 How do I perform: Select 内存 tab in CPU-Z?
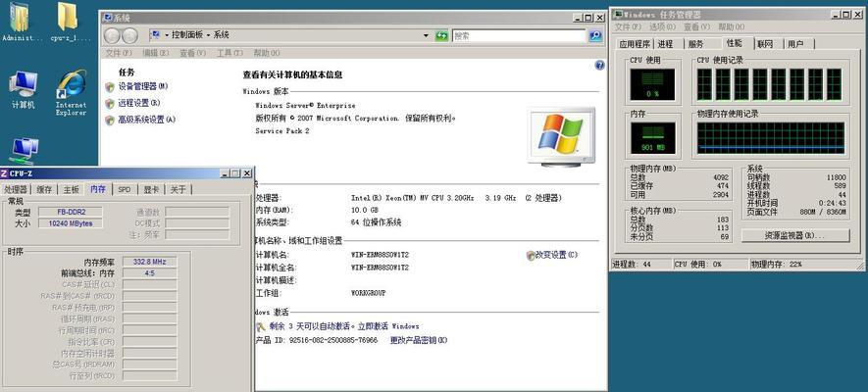tap(98, 189)
